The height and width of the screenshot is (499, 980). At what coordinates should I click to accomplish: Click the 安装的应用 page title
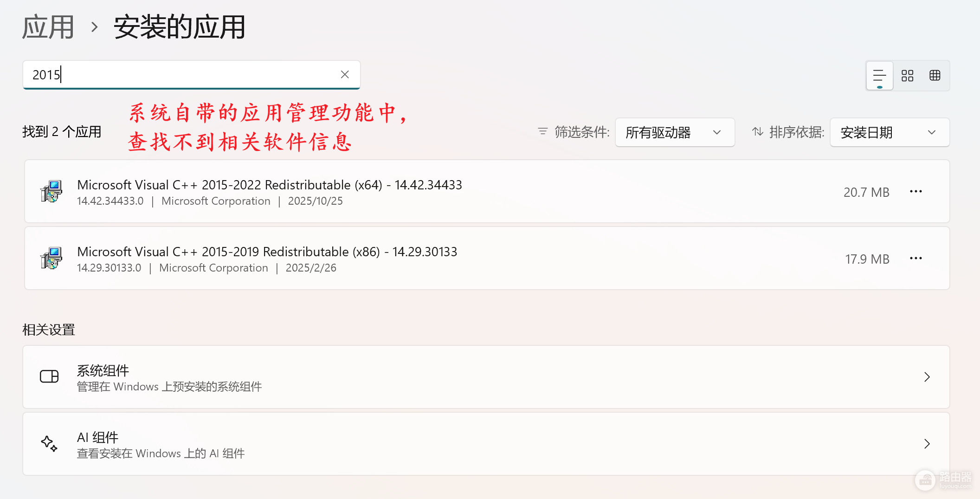coord(179,27)
